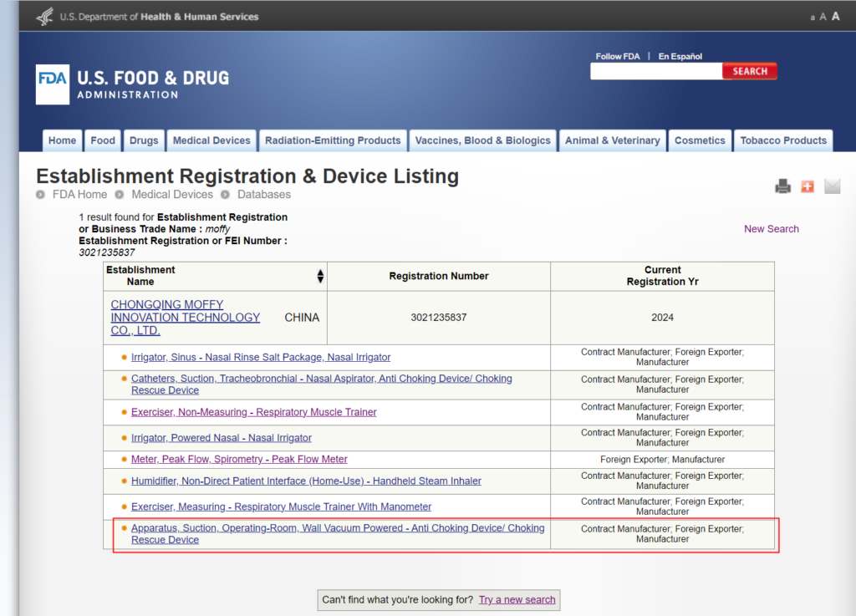Open Irrigator, Powered Nasal listing
Image resolution: width=856 pixels, height=616 pixels.
221,438
